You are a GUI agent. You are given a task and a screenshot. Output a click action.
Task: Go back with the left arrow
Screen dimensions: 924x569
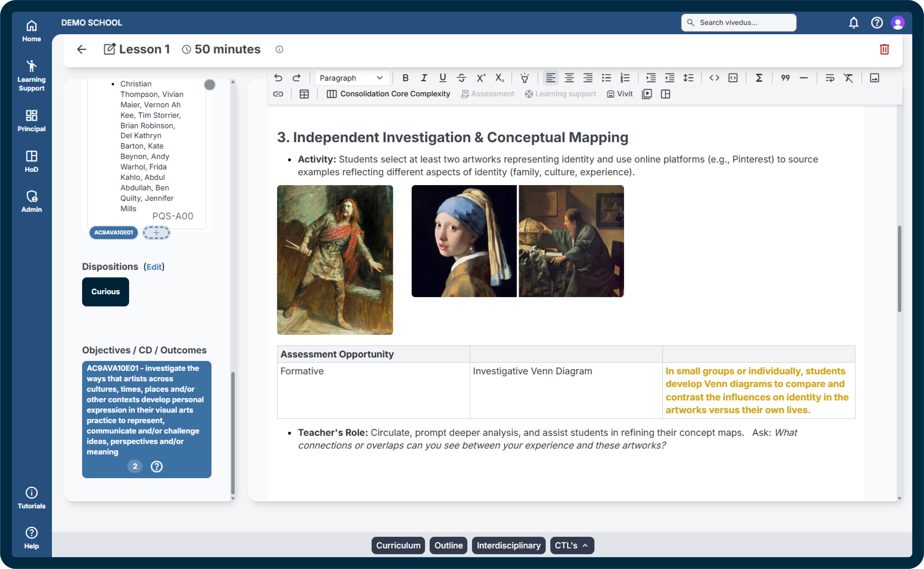pos(81,49)
